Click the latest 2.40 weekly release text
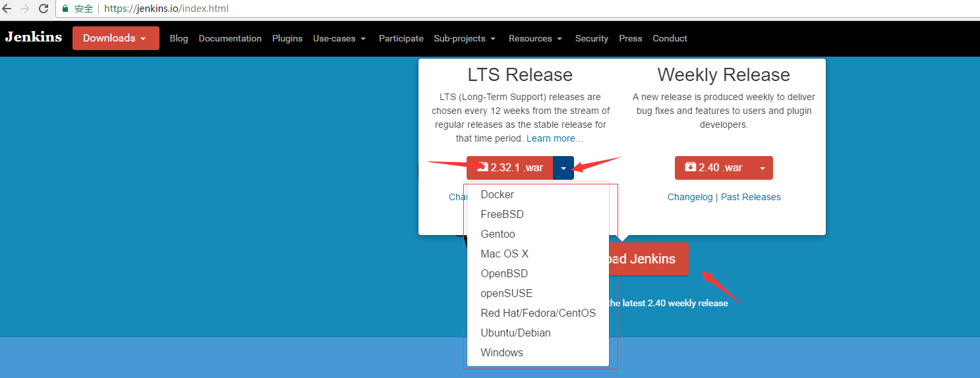The image size is (980, 378). 668,303
